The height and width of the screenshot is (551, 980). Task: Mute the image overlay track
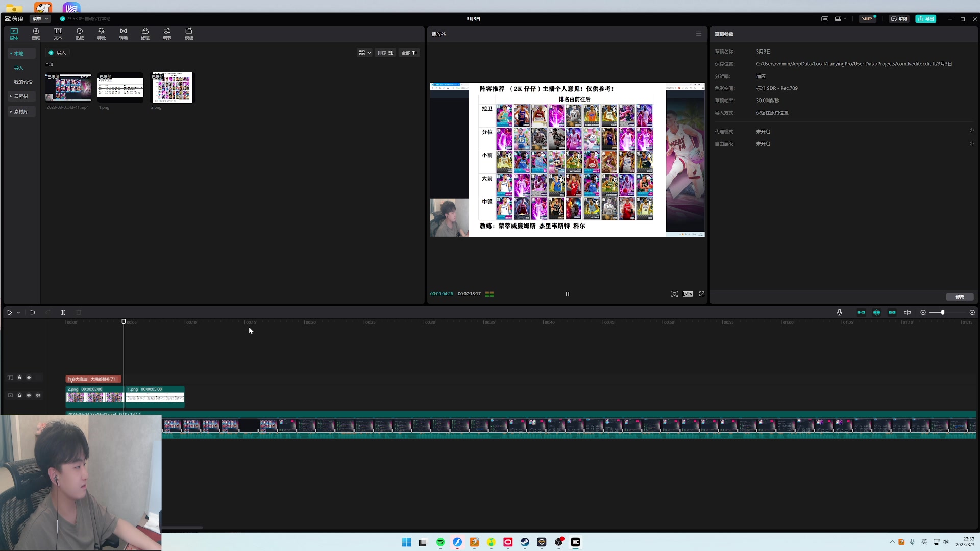pyautogui.click(x=38, y=395)
